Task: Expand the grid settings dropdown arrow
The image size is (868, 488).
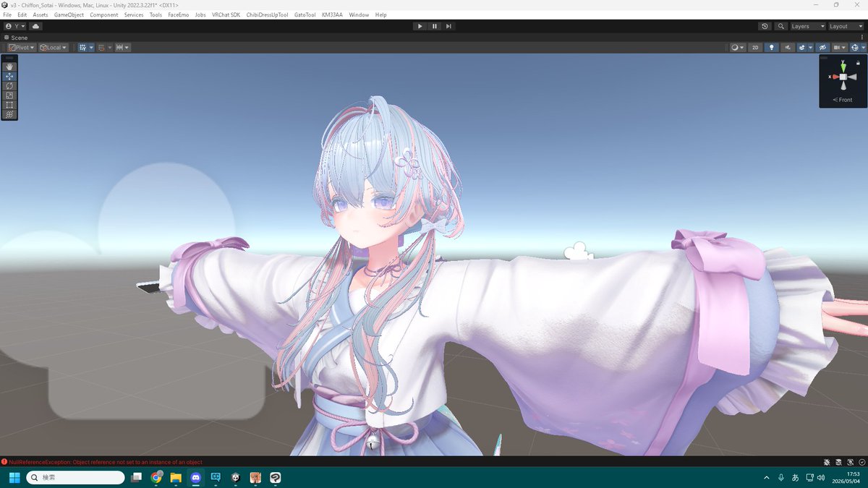Action: click(x=91, y=47)
